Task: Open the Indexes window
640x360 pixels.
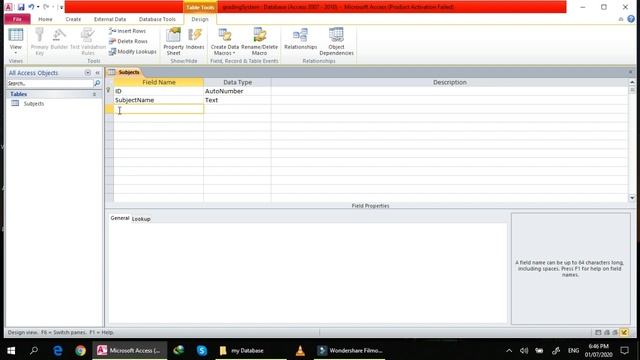Action: tap(195, 39)
